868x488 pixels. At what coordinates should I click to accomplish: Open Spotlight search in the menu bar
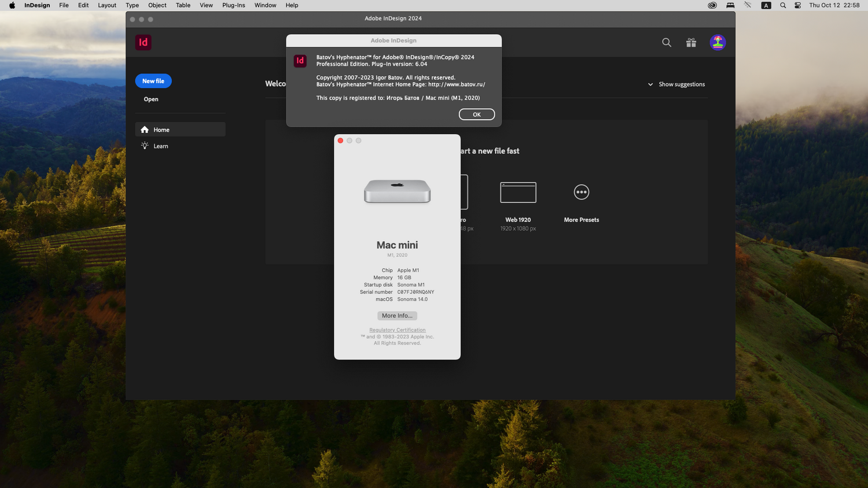pos(783,5)
